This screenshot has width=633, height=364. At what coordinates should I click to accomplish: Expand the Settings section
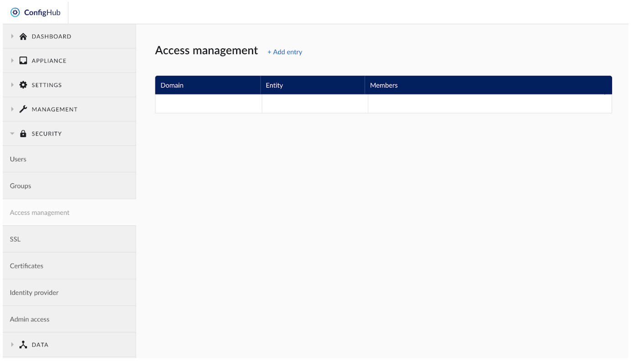pyautogui.click(x=12, y=84)
